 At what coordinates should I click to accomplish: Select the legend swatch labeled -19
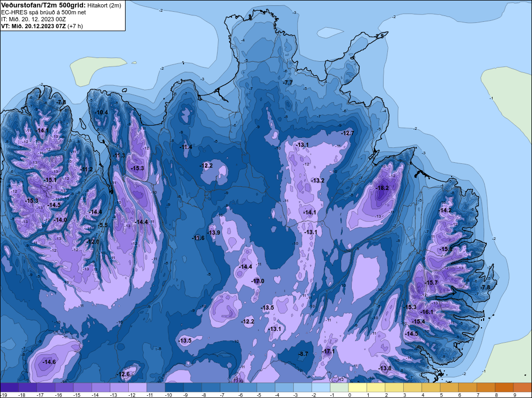click(9, 387)
